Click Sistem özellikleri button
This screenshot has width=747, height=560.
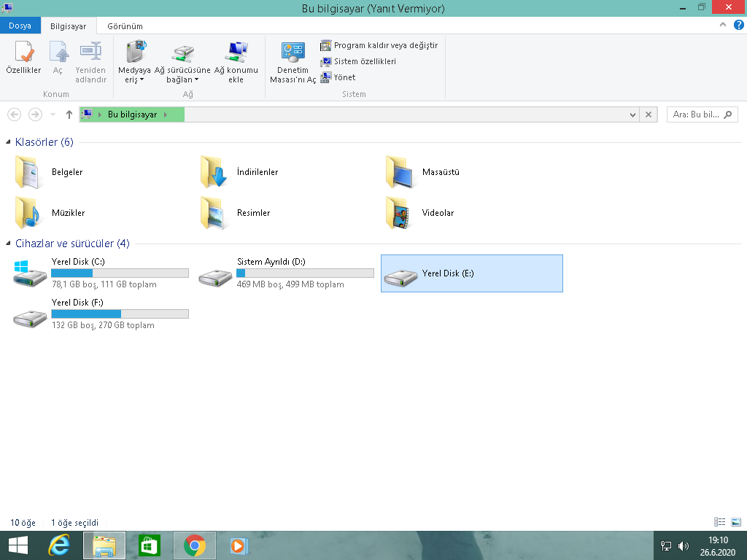pos(358,61)
